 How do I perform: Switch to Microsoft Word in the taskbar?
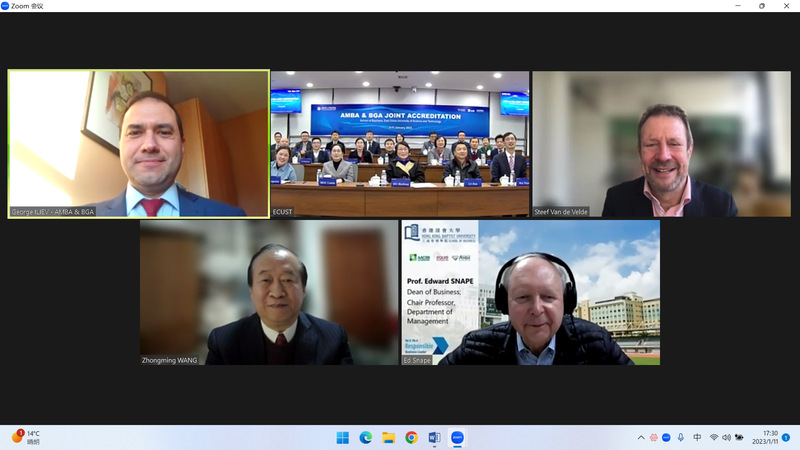pyautogui.click(x=434, y=438)
